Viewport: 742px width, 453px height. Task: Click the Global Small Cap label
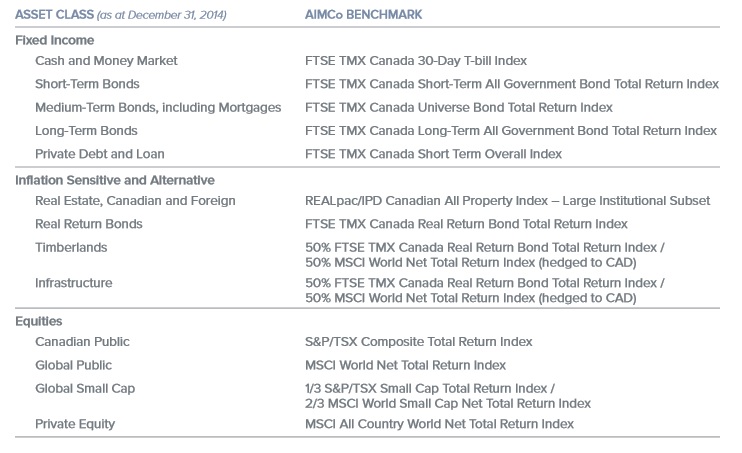point(84,388)
